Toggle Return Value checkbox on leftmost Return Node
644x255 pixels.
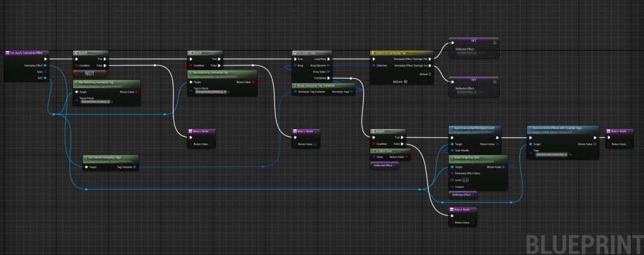tap(212, 144)
